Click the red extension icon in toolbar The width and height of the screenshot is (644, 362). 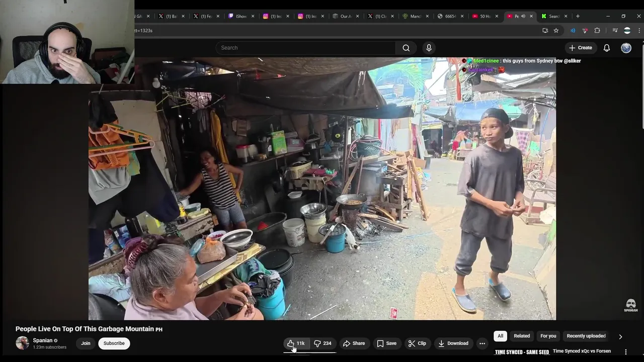pyautogui.click(x=585, y=31)
